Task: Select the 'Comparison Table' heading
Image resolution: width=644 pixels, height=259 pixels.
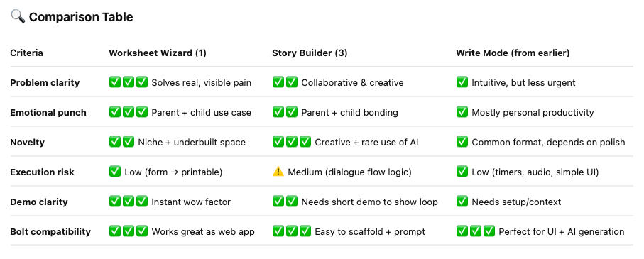Action: (x=81, y=17)
